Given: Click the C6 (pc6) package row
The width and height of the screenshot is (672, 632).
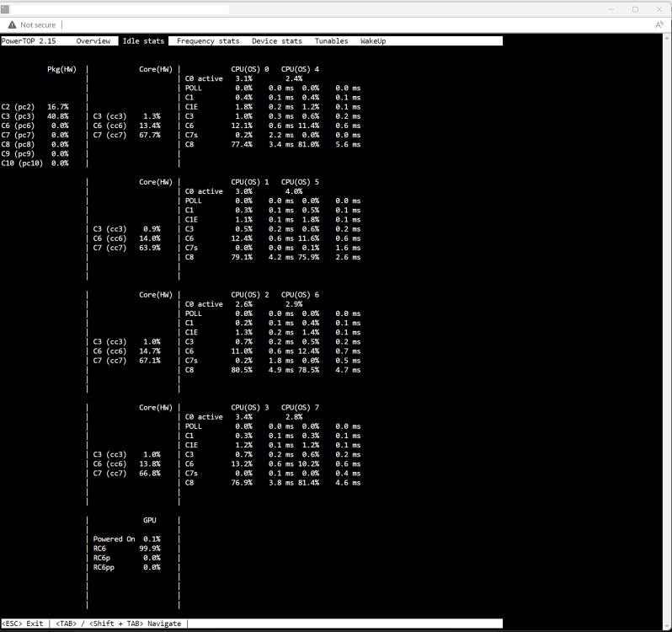Looking at the screenshot, I should (x=35, y=126).
